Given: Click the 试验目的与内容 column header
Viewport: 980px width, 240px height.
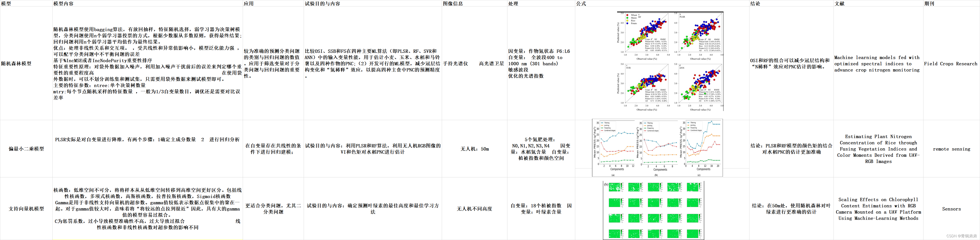Looking at the screenshot, I should pos(322,3).
